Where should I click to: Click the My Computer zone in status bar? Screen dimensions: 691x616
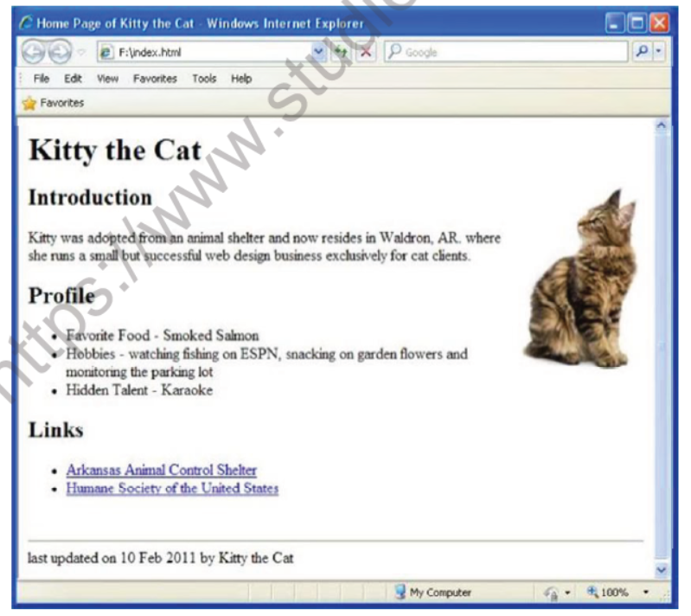(432, 592)
